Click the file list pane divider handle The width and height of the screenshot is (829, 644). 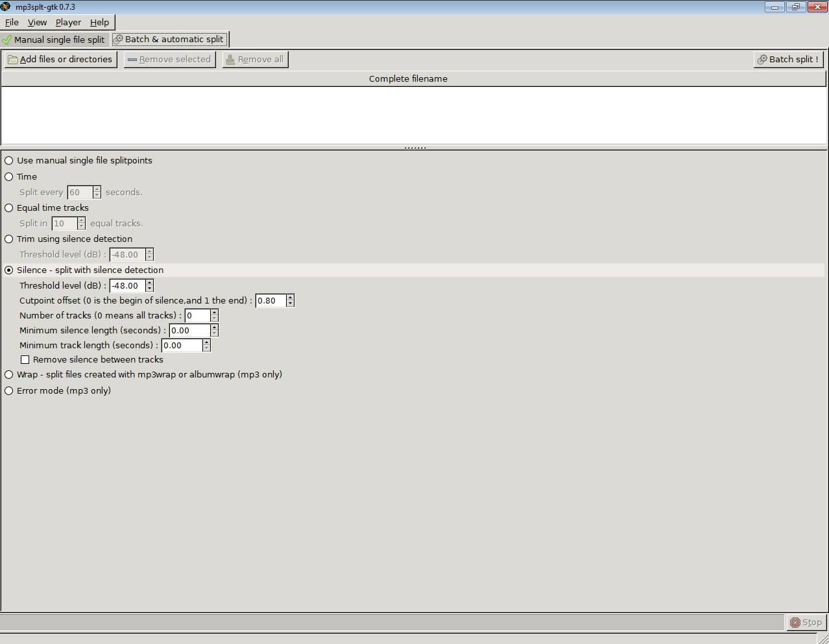tap(414, 148)
